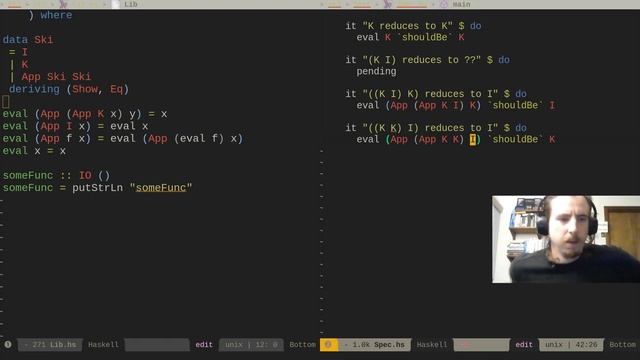Image resolution: width=640 pixels, height=360 pixels.
Task: Click 'eval (App (App K I) K) `shouldBe` I'
Action: tap(456, 105)
